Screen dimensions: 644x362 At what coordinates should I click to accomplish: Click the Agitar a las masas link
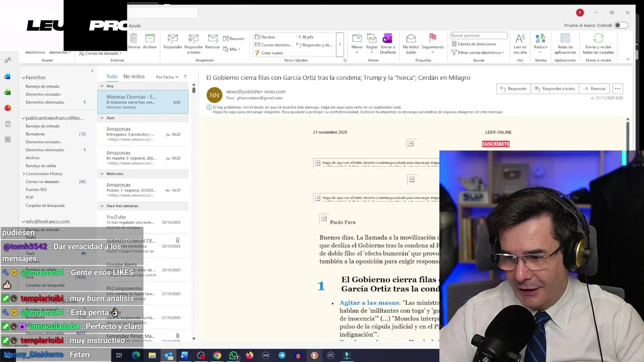(x=369, y=303)
